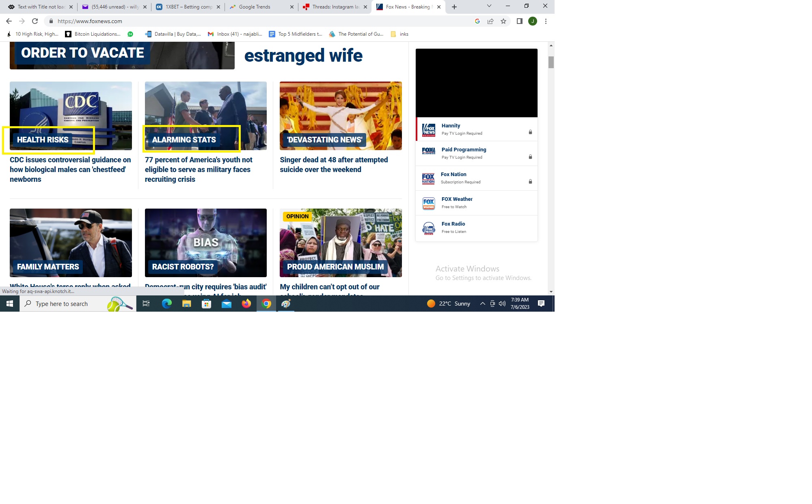Screen dimensions: 812x504
Task: Launch Microsoft Edge from the taskbar
Action: point(166,304)
